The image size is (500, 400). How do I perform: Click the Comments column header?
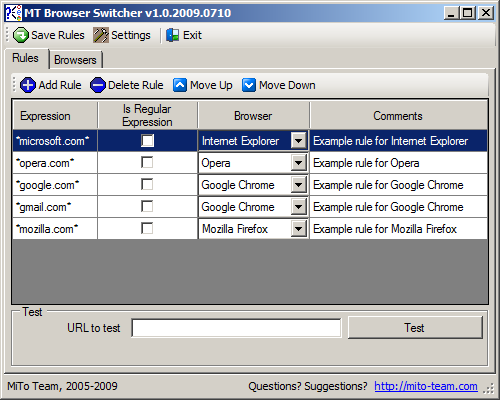pyautogui.click(x=398, y=115)
